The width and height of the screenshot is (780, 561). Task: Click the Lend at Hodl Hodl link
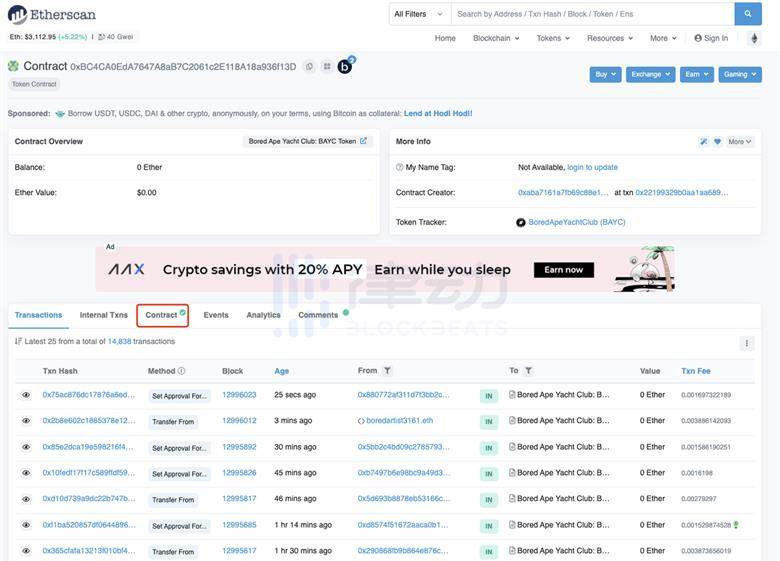[x=438, y=113]
